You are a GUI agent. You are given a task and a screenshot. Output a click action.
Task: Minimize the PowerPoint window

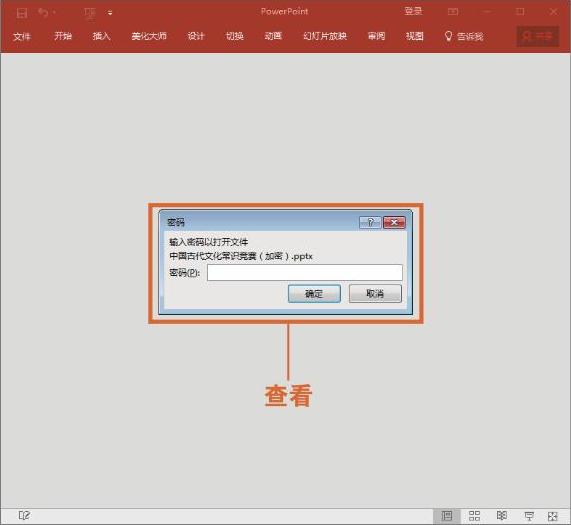point(487,12)
